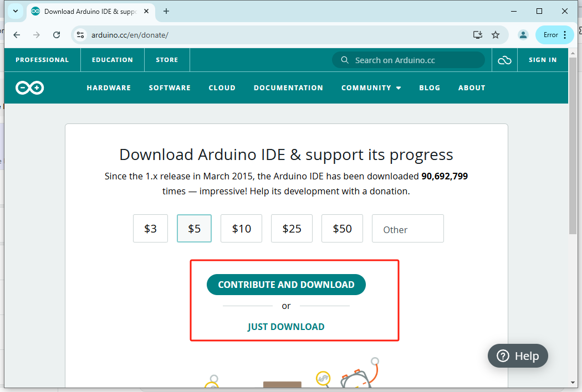Click the page vertical scrollbar thumb

[573, 146]
